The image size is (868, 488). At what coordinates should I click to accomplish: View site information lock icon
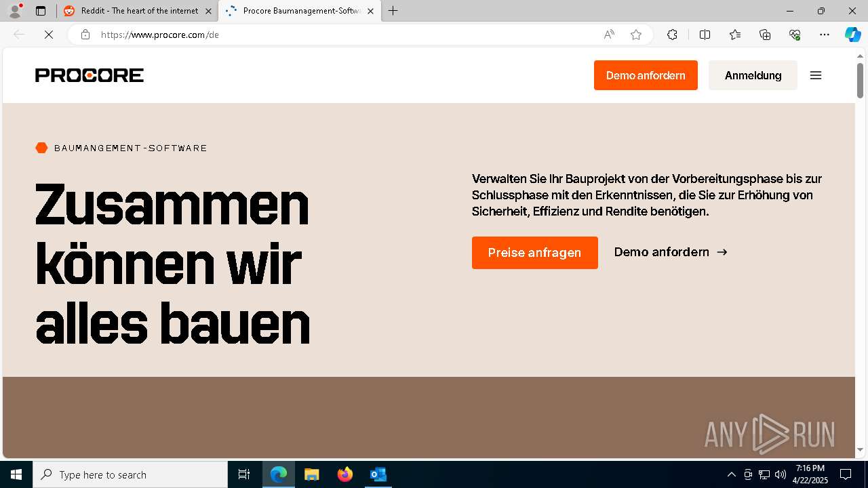click(x=85, y=35)
